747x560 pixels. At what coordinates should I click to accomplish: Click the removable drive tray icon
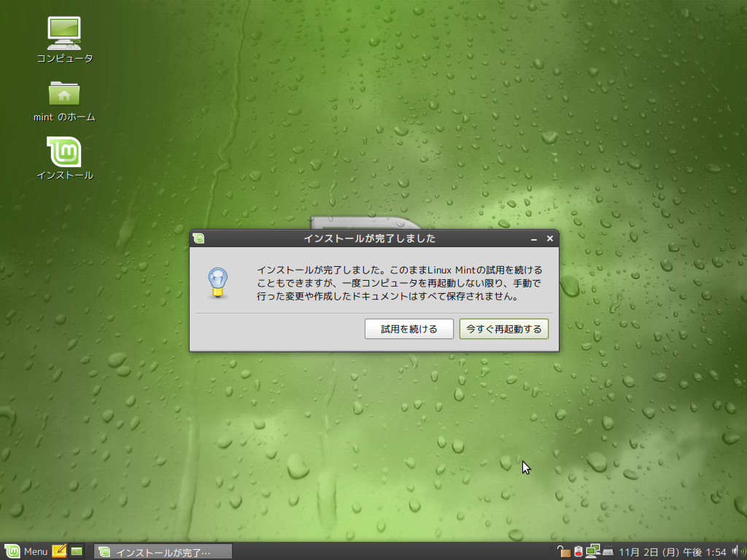tap(578, 551)
